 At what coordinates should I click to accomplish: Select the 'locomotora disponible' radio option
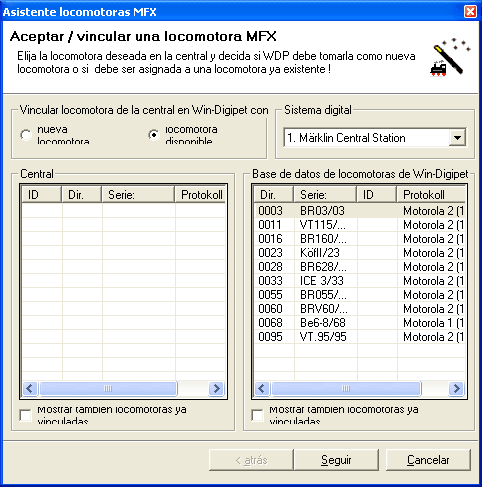pyautogui.click(x=154, y=135)
